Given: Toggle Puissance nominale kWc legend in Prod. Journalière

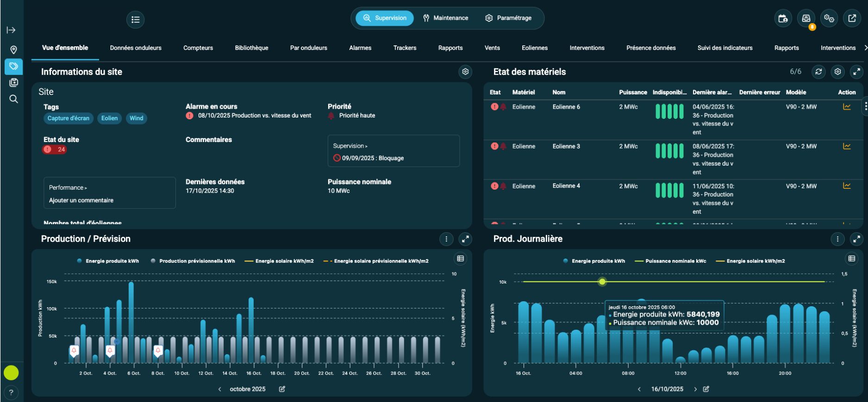Looking at the screenshot, I should click(x=671, y=261).
